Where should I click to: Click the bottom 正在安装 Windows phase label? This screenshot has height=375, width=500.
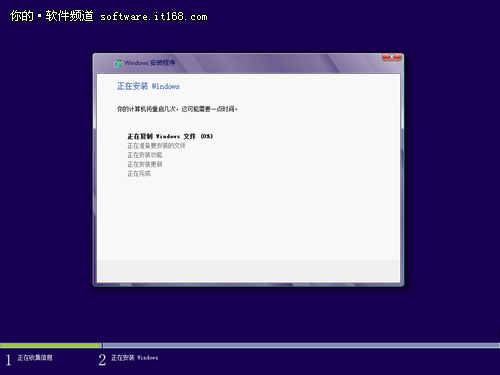coord(134,358)
